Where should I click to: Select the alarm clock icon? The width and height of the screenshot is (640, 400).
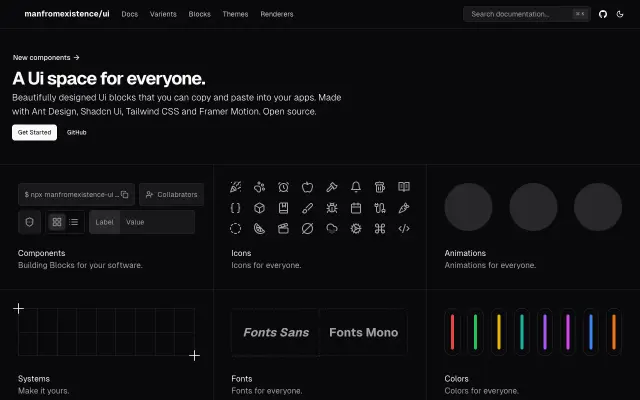coord(283,187)
